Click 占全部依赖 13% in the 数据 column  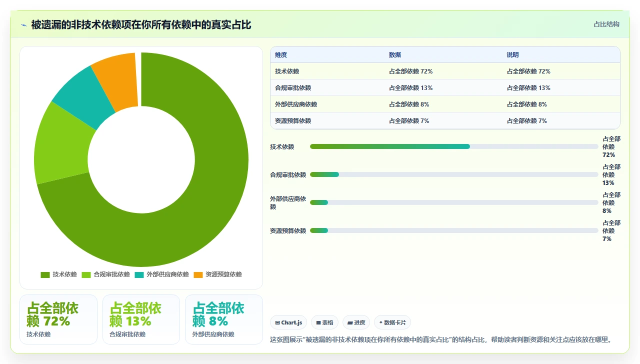[x=411, y=88]
